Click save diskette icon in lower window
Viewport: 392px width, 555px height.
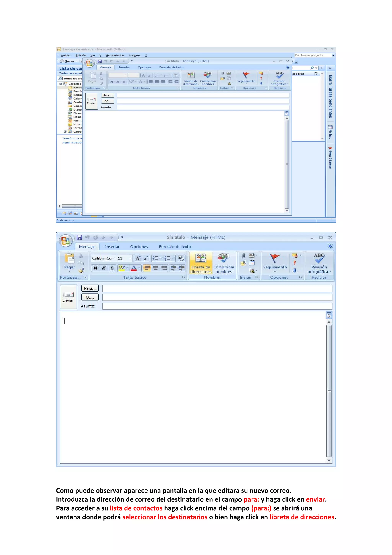point(79,237)
